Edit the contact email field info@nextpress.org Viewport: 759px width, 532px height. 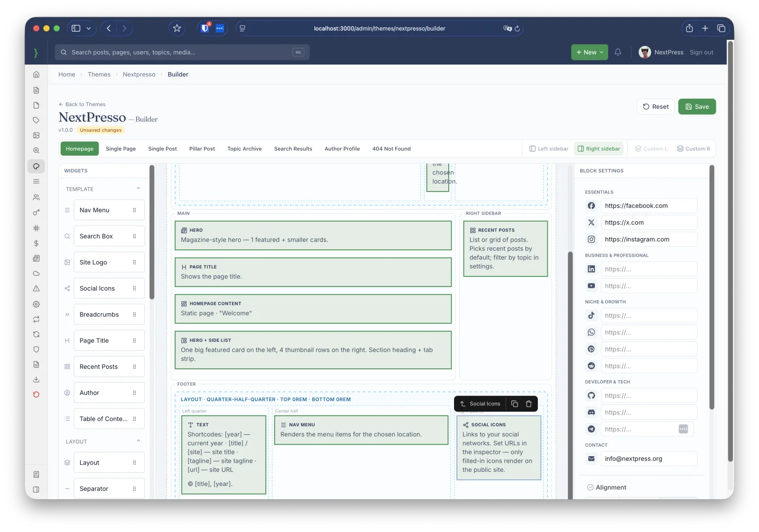pyautogui.click(x=649, y=459)
